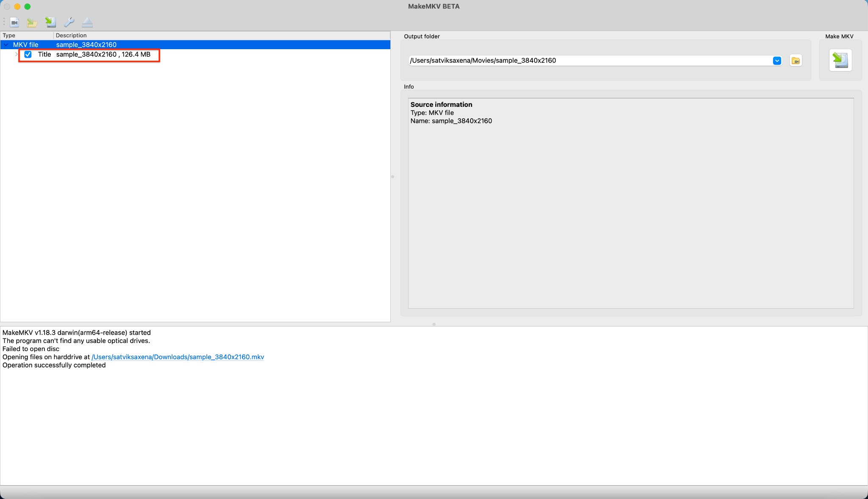The width and height of the screenshot is (868, 499).
Task: Click inside the output folder path field
Action: (551, 60)
